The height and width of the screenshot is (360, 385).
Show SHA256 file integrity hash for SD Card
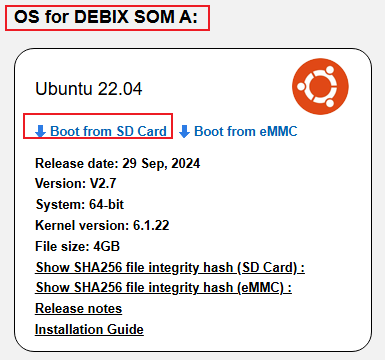[170, 268]
